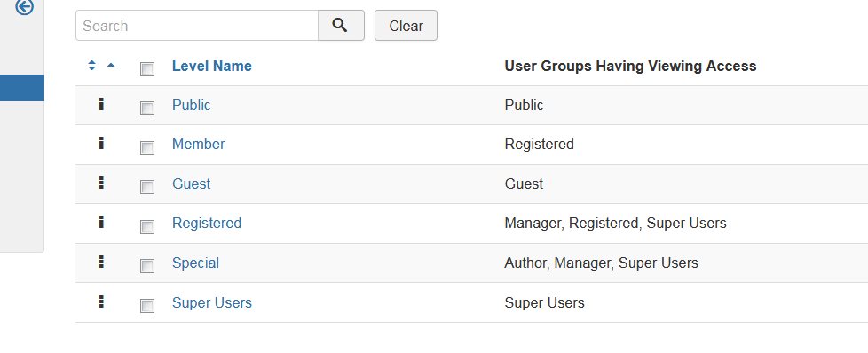Viewport: 868px width, 353px height.
Task: Click the back arrow circle icon
Action: tap(24, 6)
